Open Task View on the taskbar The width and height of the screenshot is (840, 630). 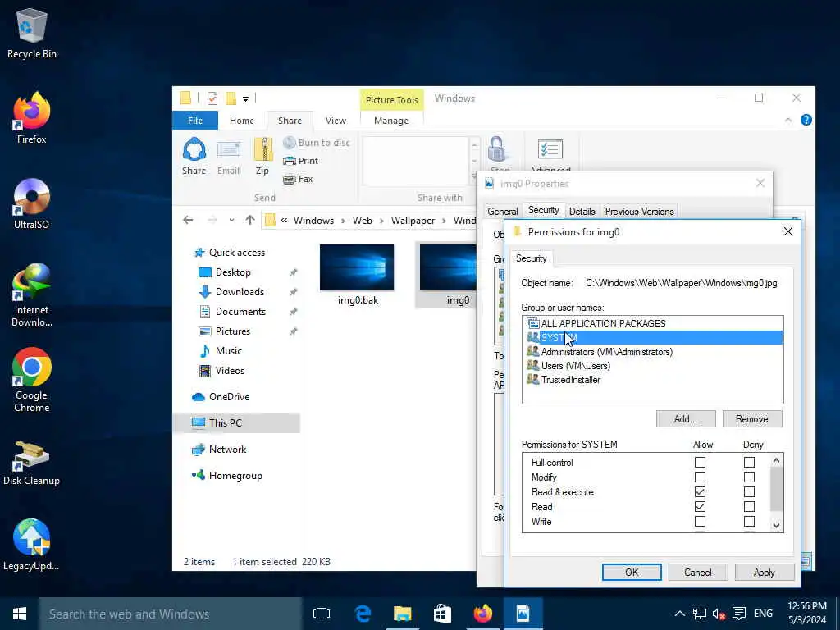322,614
